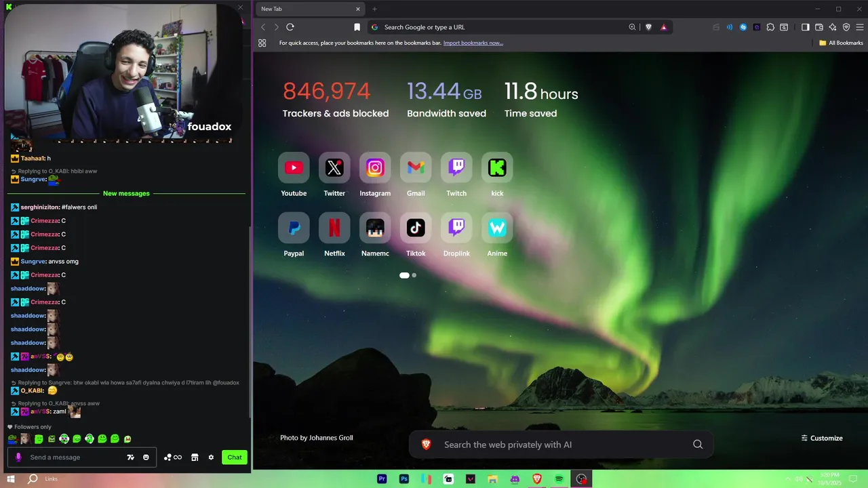Open the Netflix shortcut tile

(x=334, y=228)
